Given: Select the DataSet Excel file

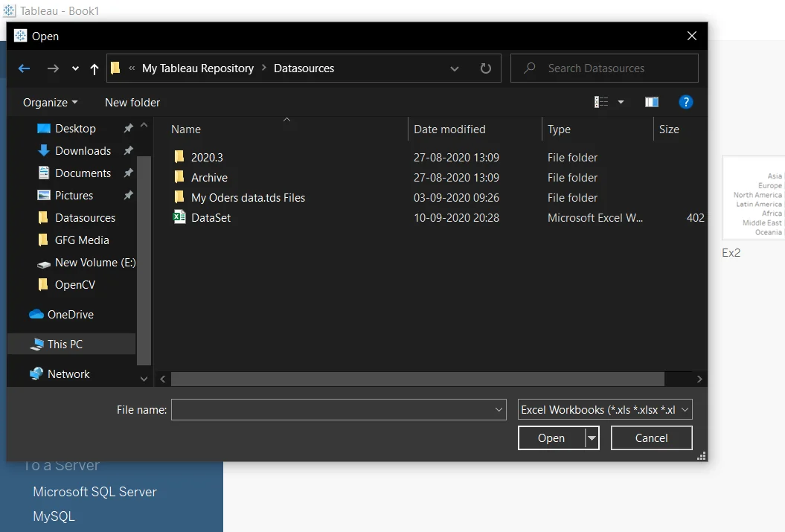Looking at the screenshot, I should pos(211,218).
